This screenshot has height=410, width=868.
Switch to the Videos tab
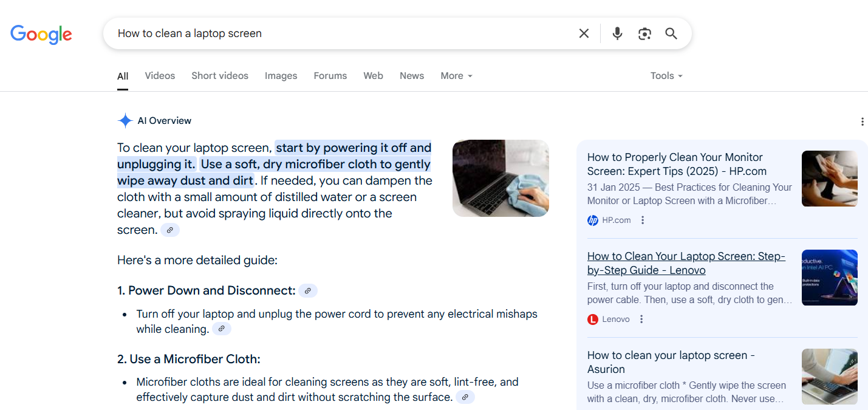point(159,75)
